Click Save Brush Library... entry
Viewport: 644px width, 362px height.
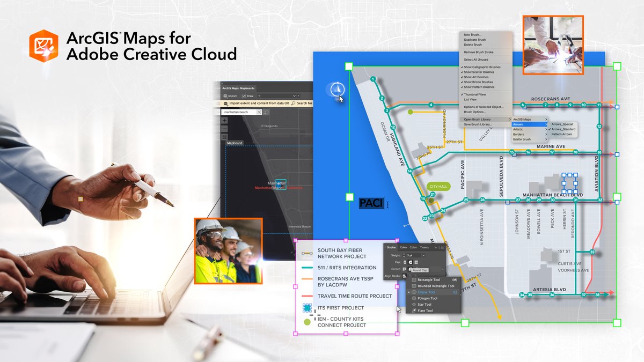478,124
